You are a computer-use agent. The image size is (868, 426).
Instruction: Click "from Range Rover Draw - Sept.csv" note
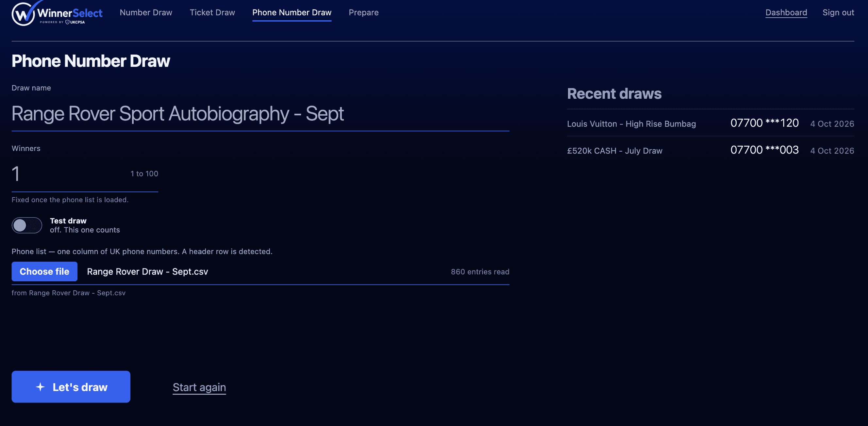(68, 293)
